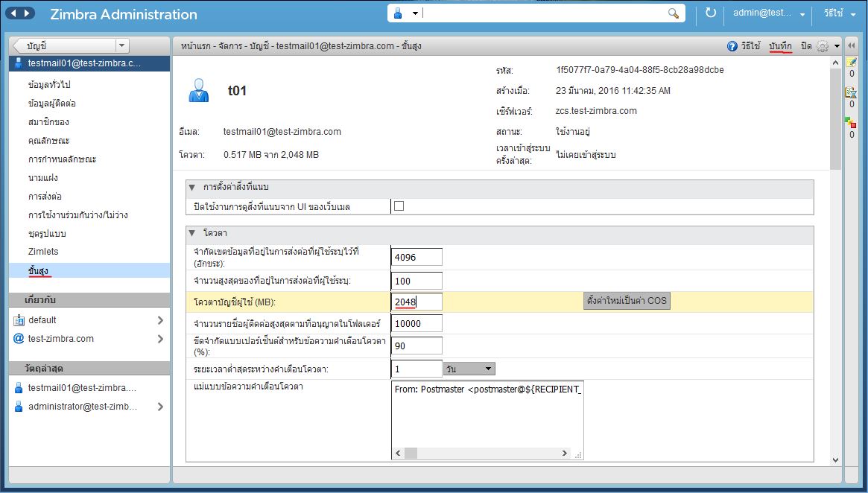Viewport: 868px width, 493px height.
Task: Open default COS link in related list
Action: tap(42, 319)
